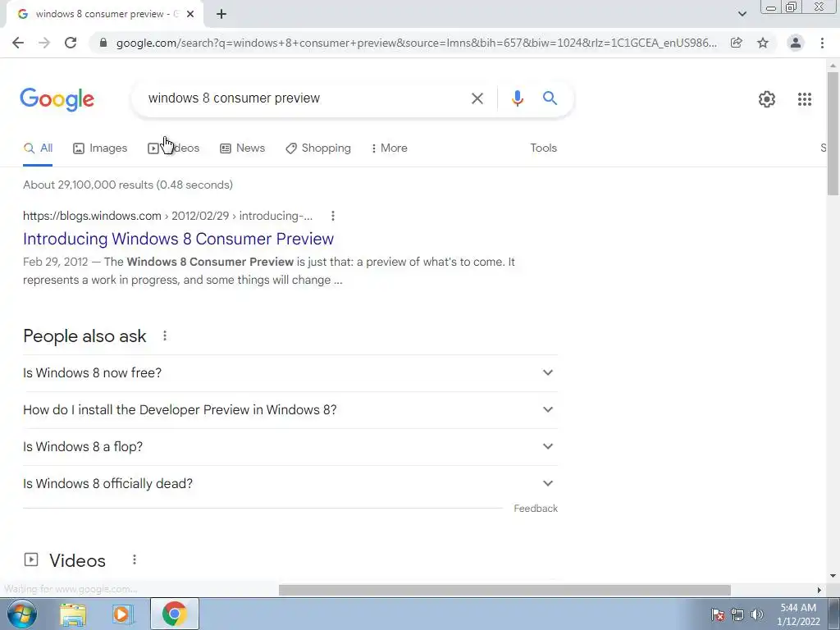Click the Google logo

click(x=57, y=99)
